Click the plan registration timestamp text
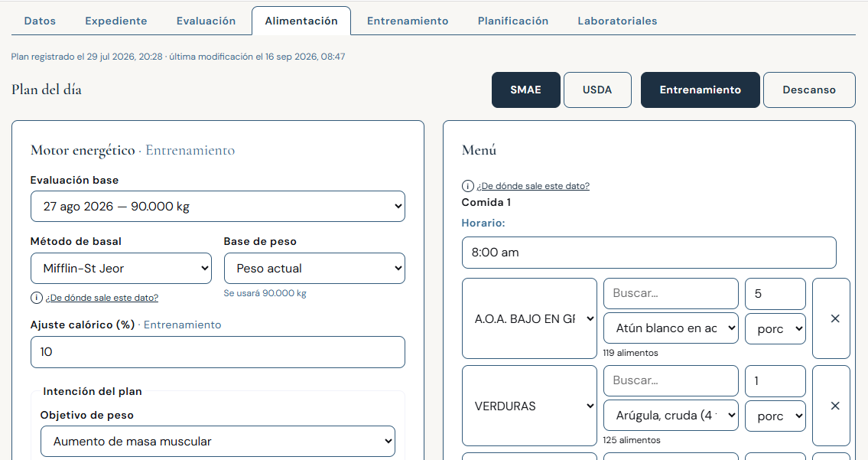868x460 pixels. click(x=177, y=57)
